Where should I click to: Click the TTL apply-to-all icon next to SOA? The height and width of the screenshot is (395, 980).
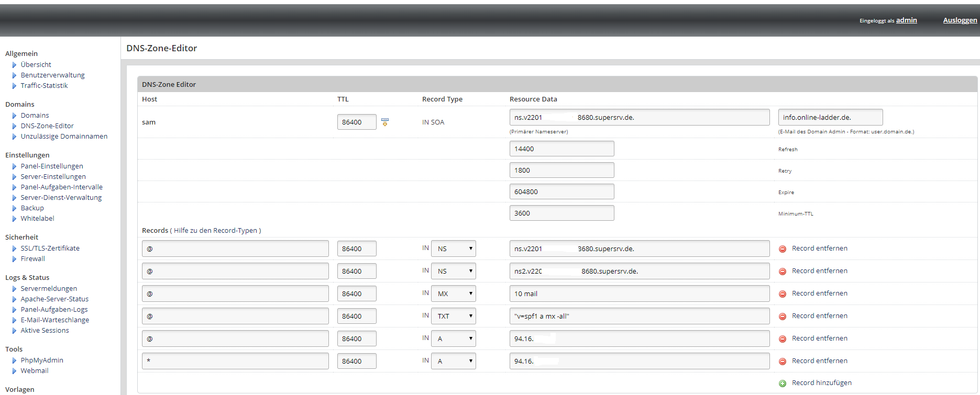tap(385, 122)
